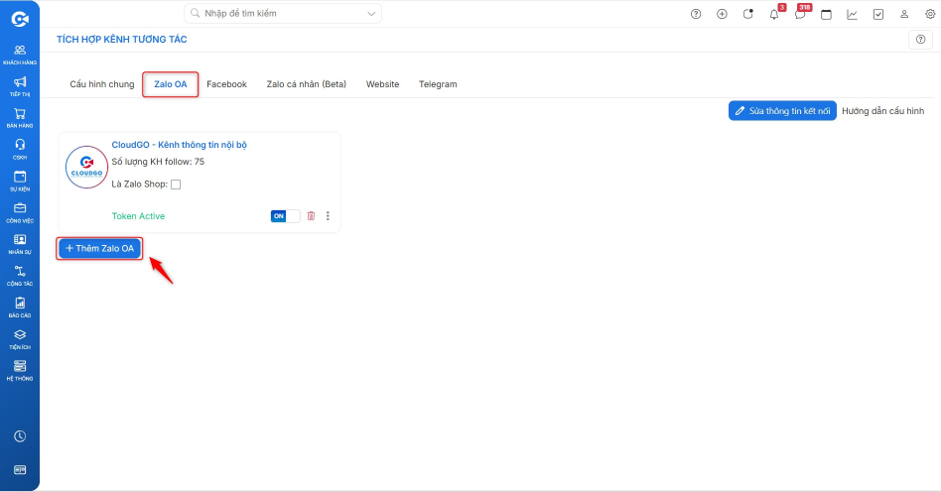Viewport: 941px width, 492px height.
Task: Click the page help icon below the gear
Action: 921,40
